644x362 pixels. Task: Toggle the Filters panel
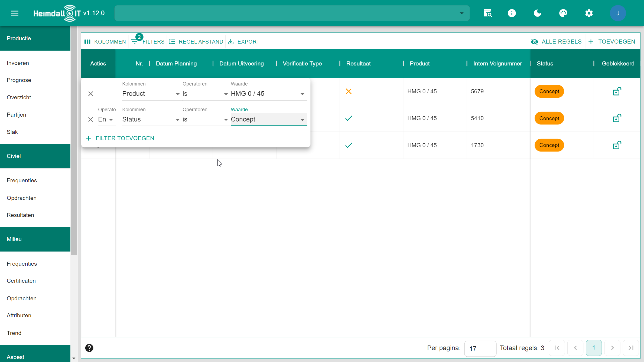pos(148,42)
